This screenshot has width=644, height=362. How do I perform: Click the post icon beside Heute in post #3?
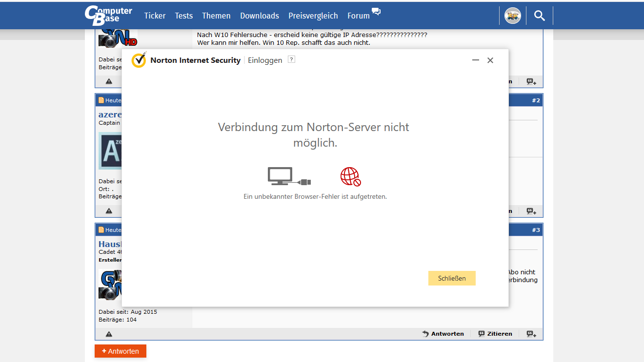click(101, 230)
